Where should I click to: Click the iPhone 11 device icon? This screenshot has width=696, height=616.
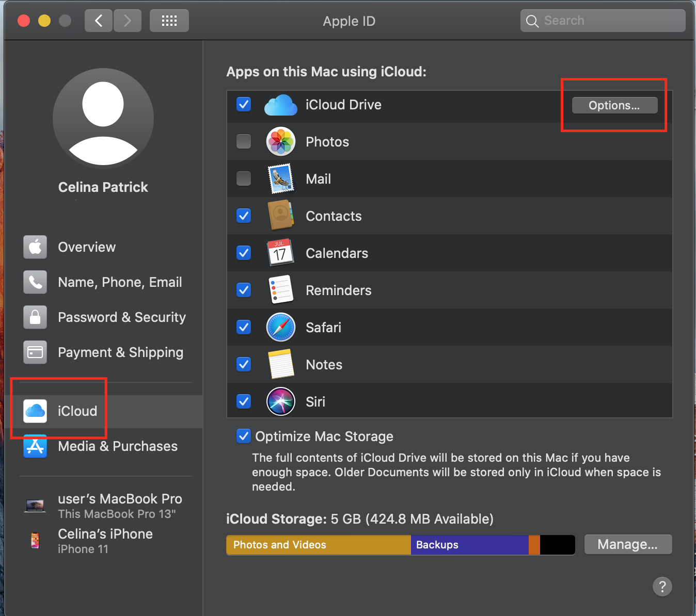tap(35, 540)
